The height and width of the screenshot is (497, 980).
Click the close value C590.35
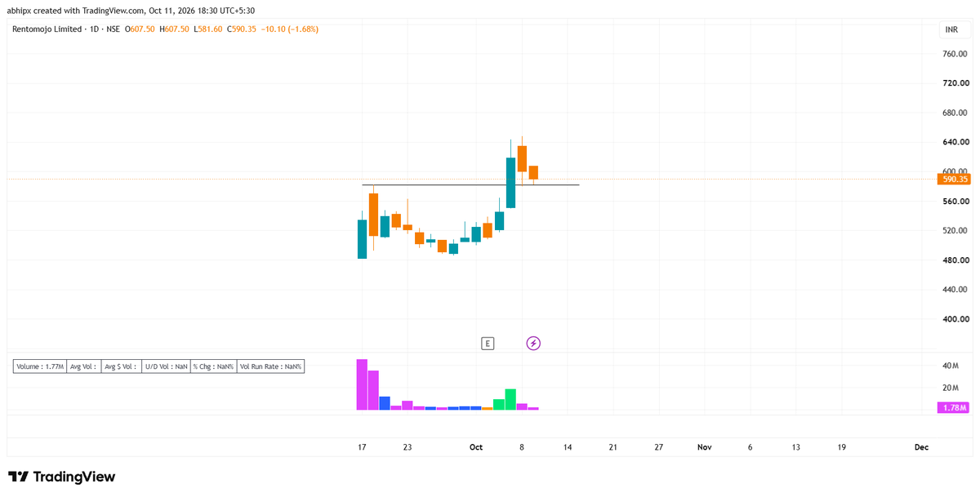tap(241, 29)
